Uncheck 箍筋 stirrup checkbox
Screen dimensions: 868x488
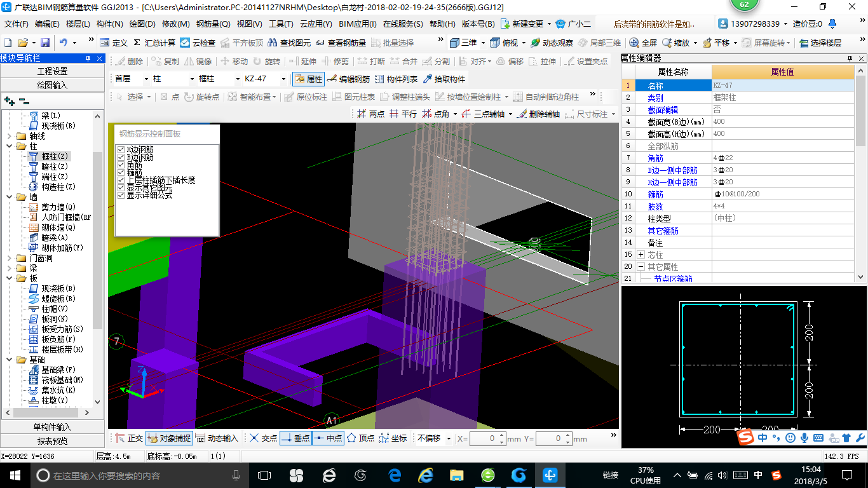click(121, 172)
